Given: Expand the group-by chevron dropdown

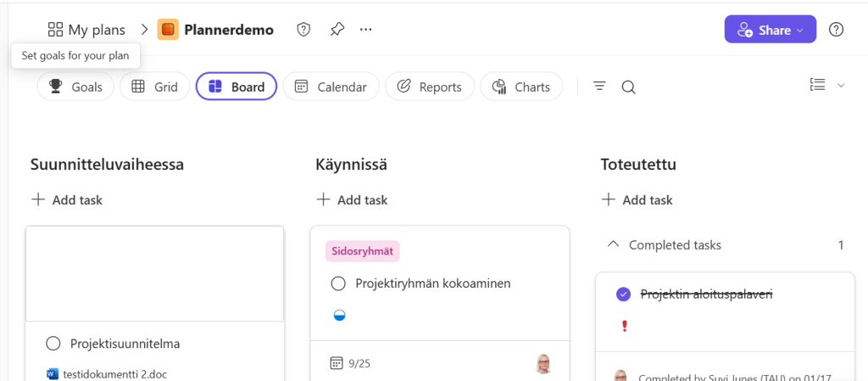Looking at the screenshot, I should (x=841, y=86).
